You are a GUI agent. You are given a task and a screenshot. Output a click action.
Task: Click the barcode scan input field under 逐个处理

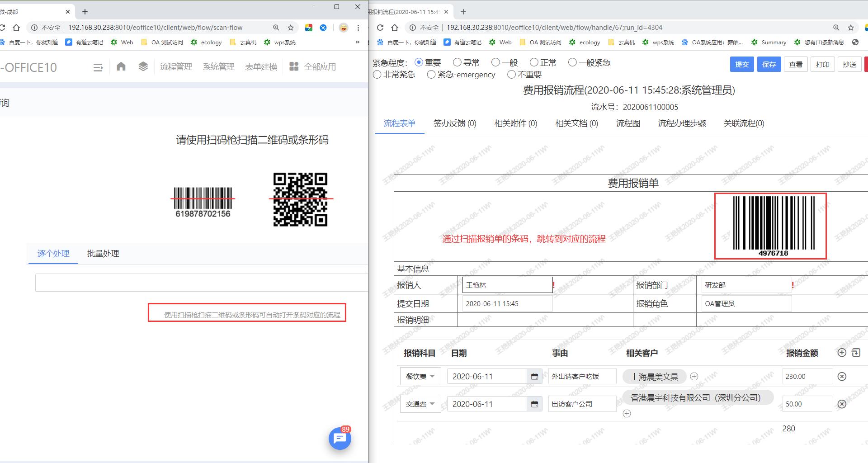pos(199,282)
